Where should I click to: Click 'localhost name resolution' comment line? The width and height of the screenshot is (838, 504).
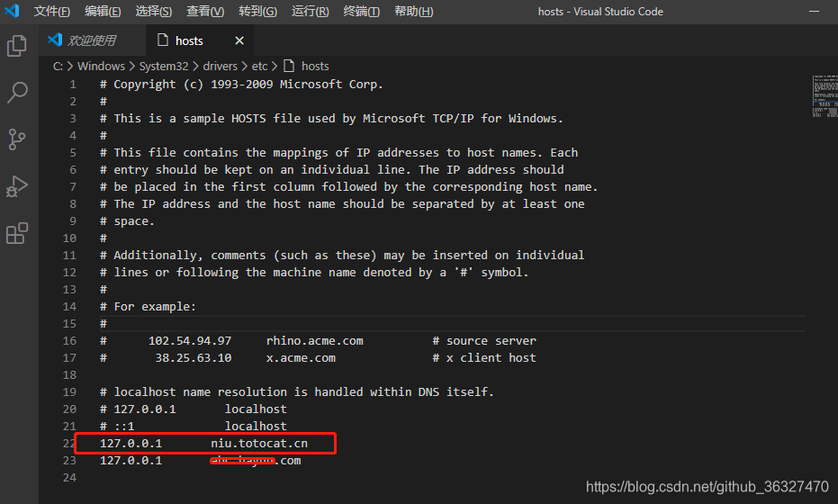(297, 392)
